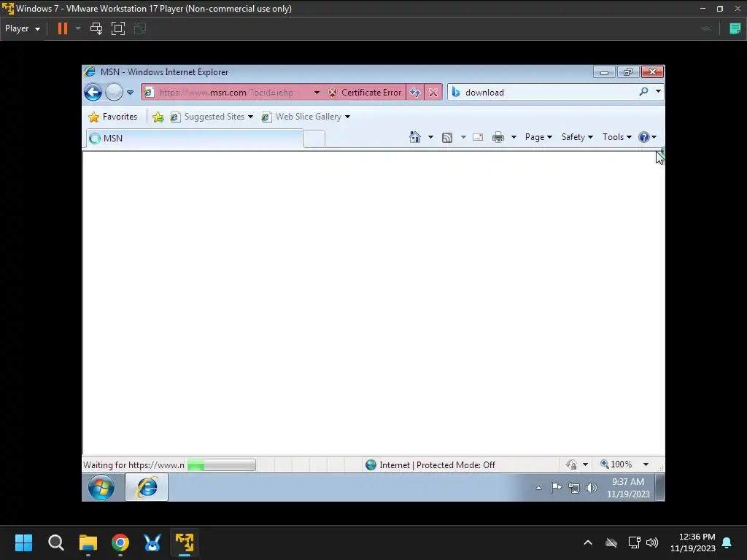Click the green VMware notes icon
Viewport: 747px width, 560px height.
pyautogui.click(x=735, y=28)
